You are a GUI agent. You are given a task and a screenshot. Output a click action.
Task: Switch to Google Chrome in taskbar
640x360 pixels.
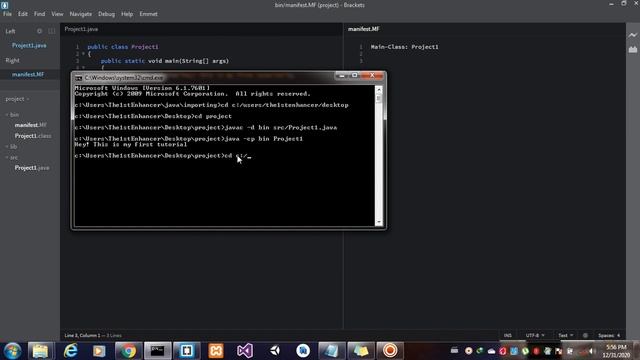tap(128, 351)
